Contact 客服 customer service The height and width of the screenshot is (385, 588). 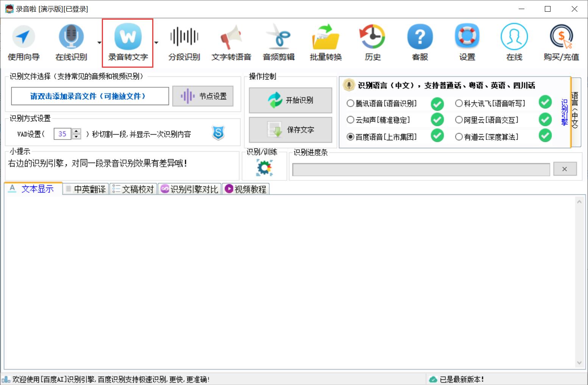pos(420,42)
